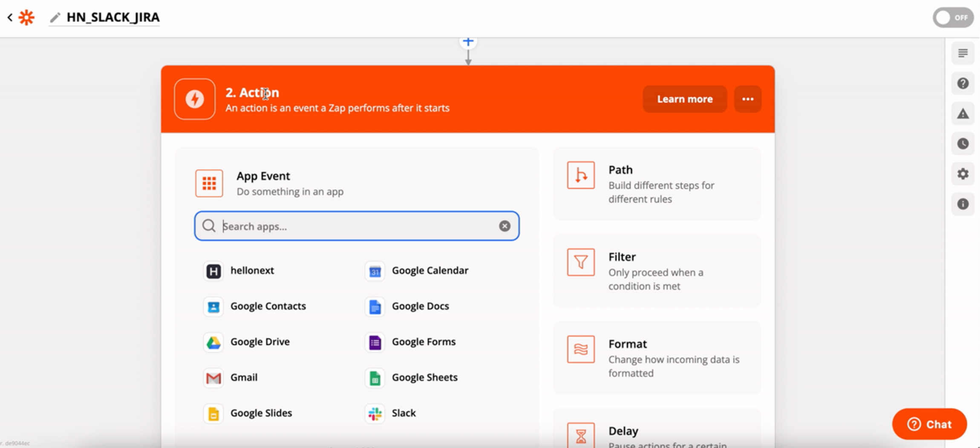980x448 pixels.
Task: Add a Delay step via hourglass icon
Action: click(581, 435)
